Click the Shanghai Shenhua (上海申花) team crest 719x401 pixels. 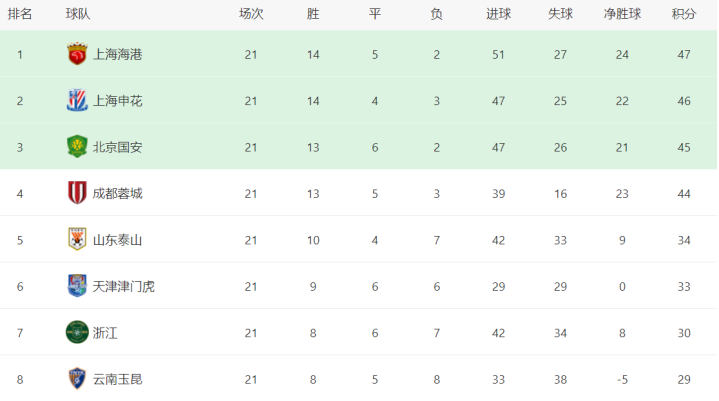tap(77, 100)
